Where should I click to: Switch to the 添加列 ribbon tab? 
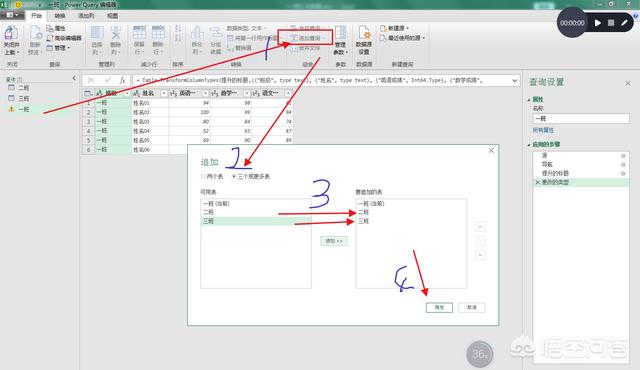(x=86, y=16)
